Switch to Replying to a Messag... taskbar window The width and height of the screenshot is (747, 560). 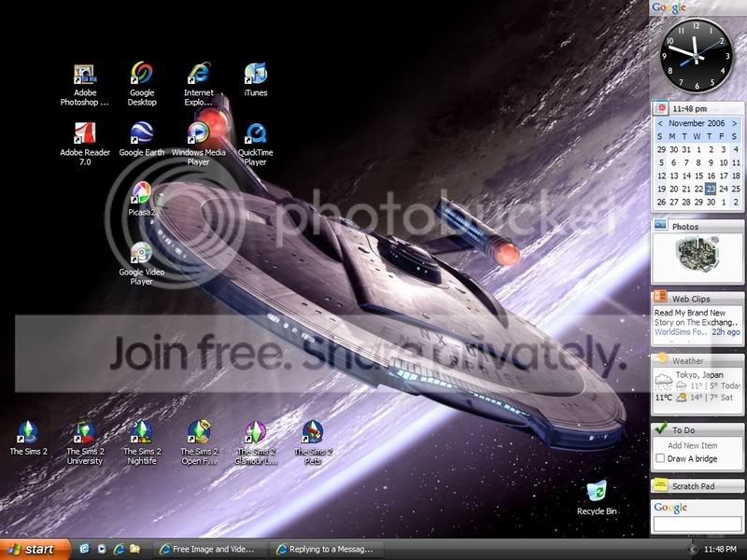point(325,549)
